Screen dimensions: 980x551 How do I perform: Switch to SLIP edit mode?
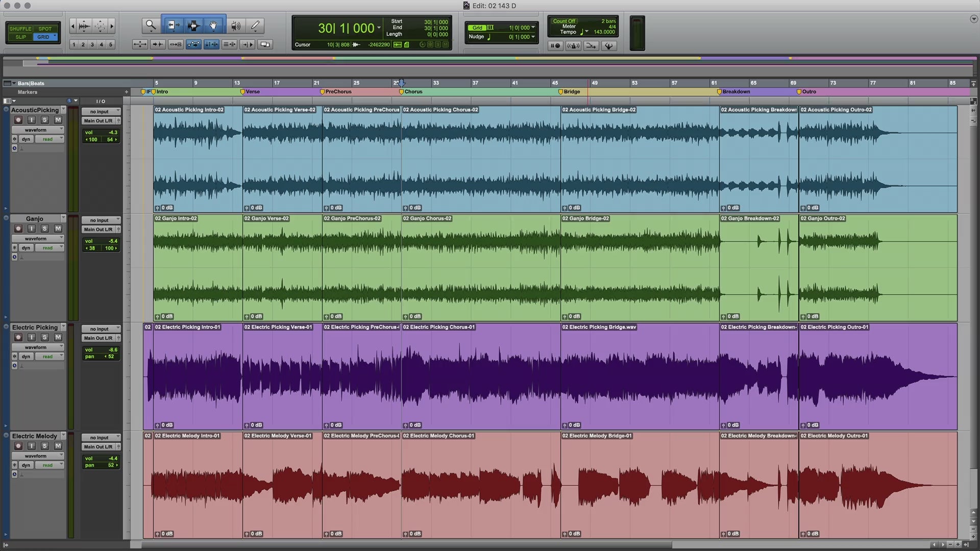20,37
